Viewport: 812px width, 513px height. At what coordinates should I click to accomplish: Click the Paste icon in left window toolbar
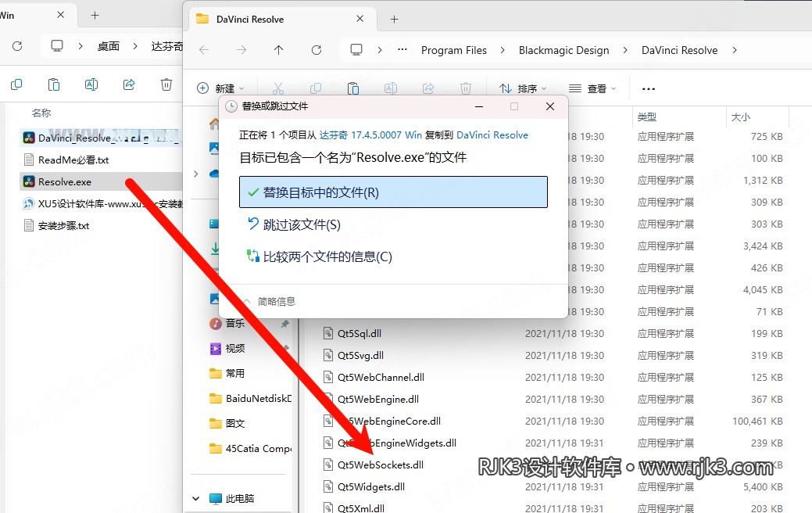click(x=54, y=84)
